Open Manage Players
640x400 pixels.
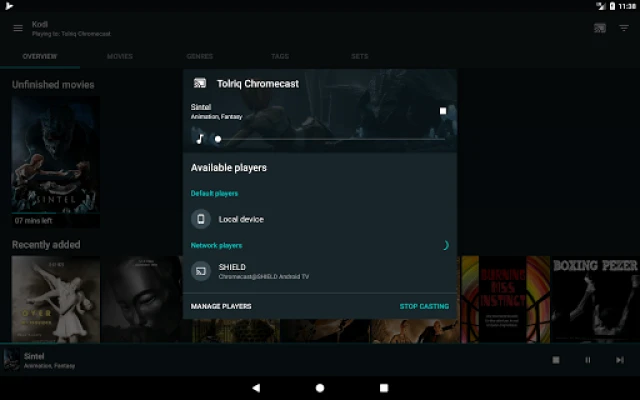[221, 306]
